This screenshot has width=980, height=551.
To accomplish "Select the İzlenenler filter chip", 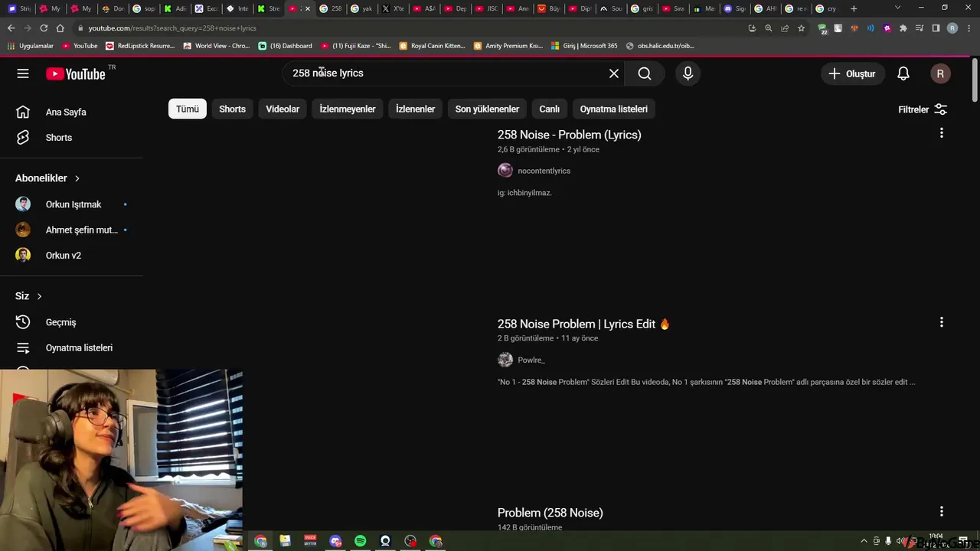I will click(415, 109).
